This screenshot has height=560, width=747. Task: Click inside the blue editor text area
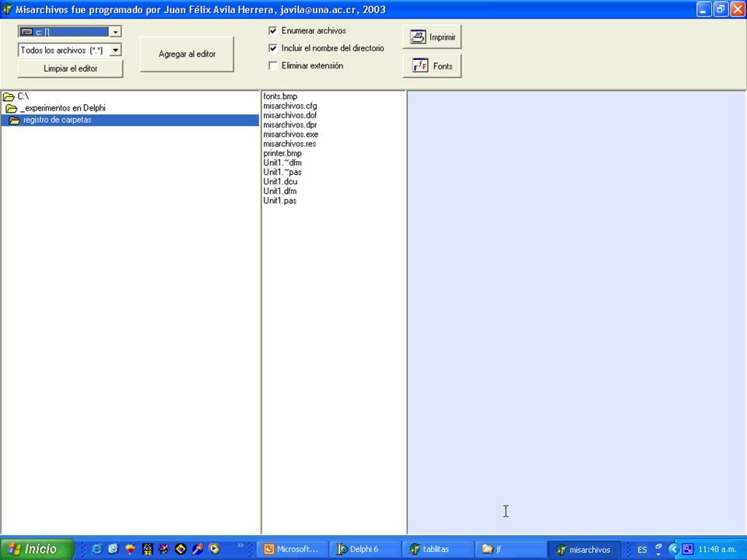tap(577, 312)
